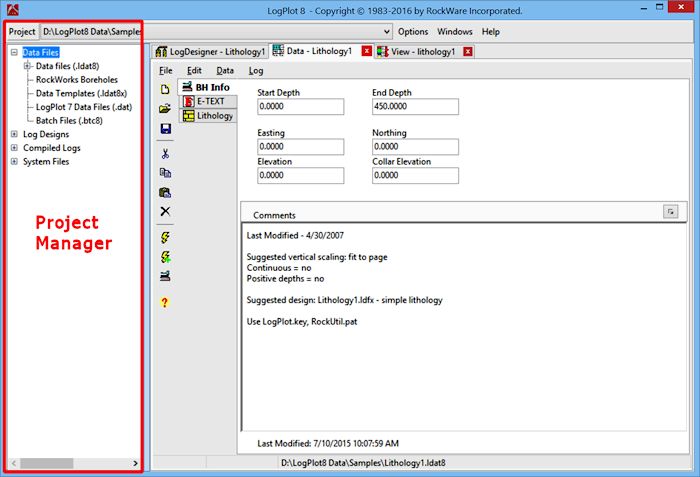The width and height of the screenshot is (700, 477).
Task: Select the Compiled Logs tree item
Action: pos(52,148)
